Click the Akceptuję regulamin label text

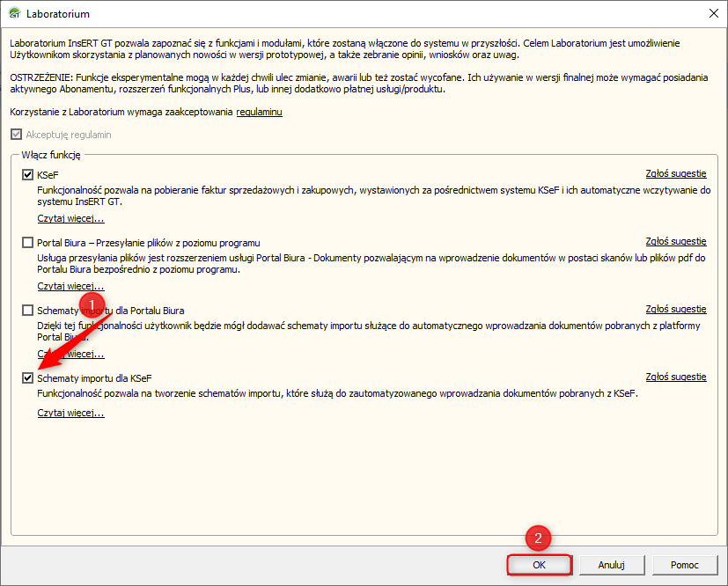click(x=69, y=135)
